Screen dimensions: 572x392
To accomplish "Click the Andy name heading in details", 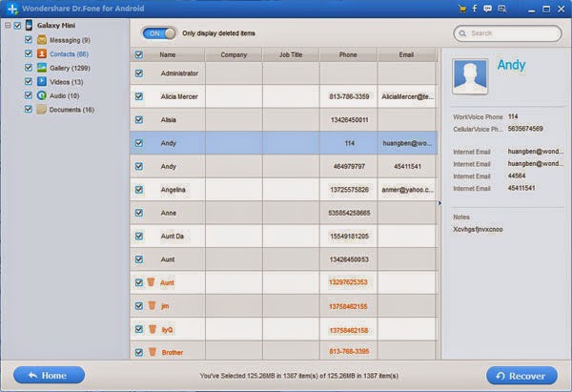I will [x=511, y=65].
